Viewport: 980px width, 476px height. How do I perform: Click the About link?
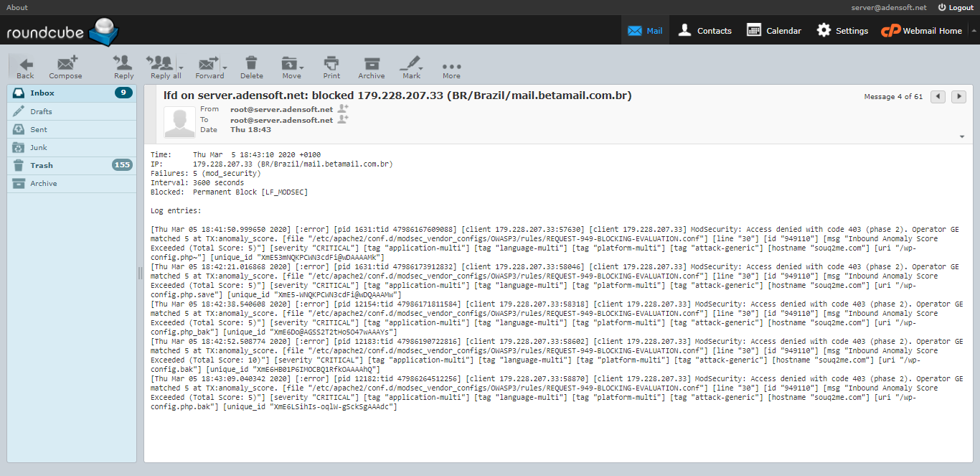[x=17, y=7]
